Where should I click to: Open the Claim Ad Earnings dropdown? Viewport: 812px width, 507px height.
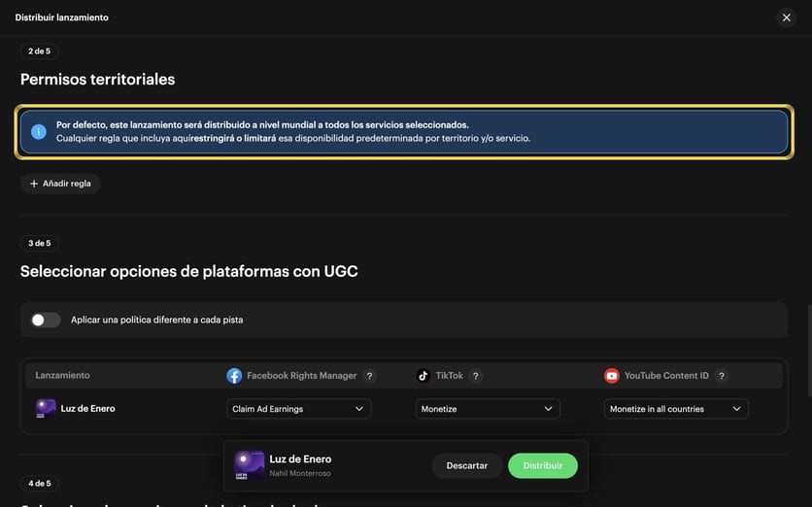299,409
